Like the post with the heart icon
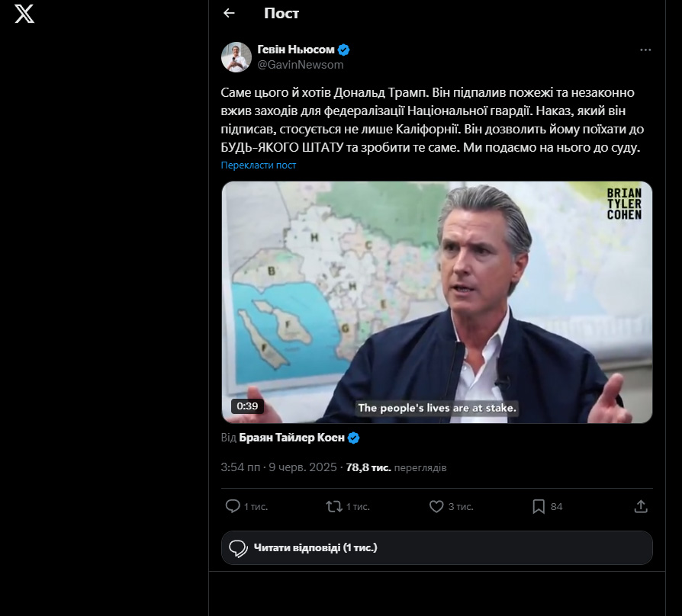The height and width of the screenshot is (616, 682). pyautogui.click(x=436, y=506)
